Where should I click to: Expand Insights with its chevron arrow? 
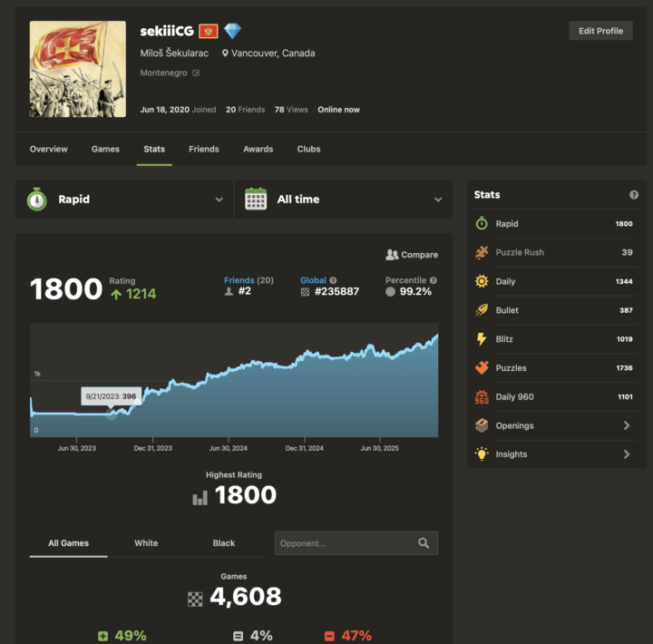click(627, 454)
